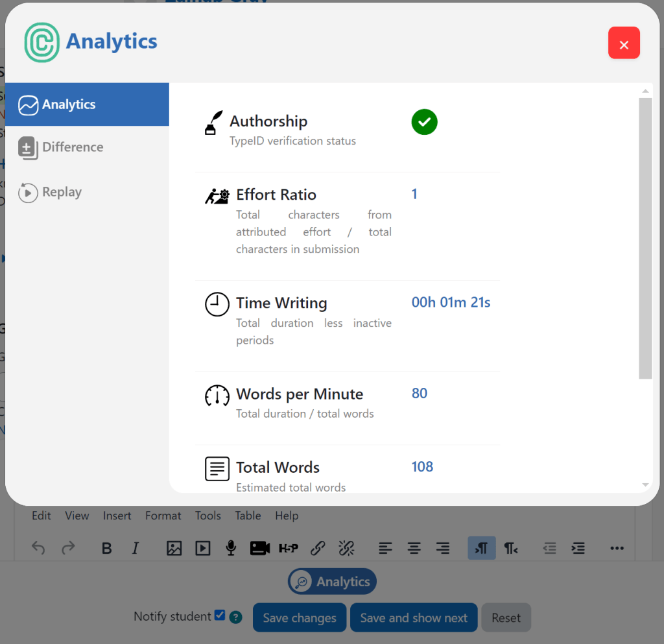The image size is (664, 644).
Task: Click the Reset button
Action: pos(506,617)
